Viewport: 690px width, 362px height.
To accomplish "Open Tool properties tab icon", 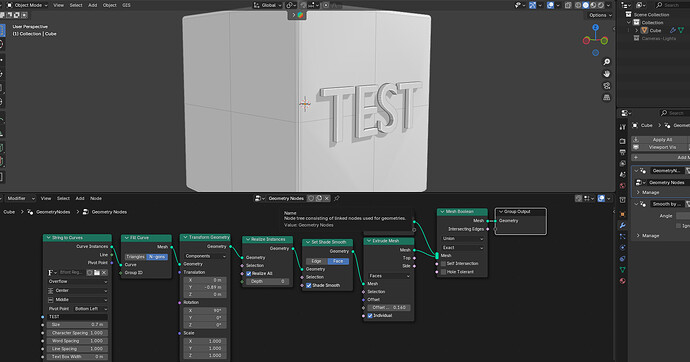I will point(622,127).
